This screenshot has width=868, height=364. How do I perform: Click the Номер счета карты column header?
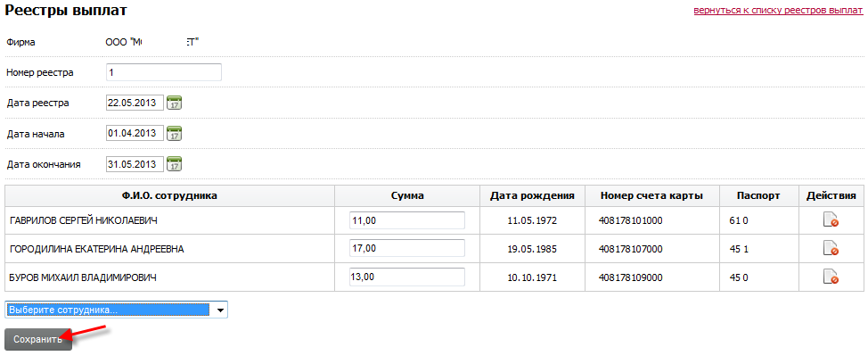(652, 195)
